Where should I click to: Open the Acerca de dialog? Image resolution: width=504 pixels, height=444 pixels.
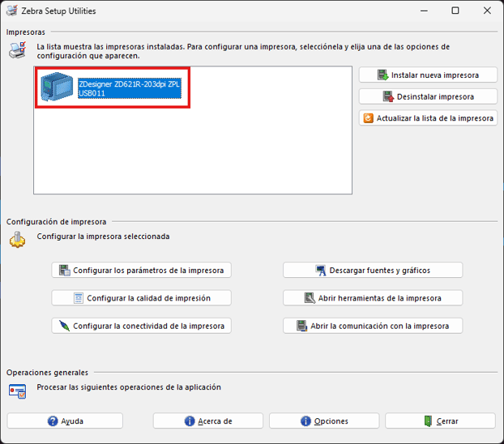coord(208,421)
